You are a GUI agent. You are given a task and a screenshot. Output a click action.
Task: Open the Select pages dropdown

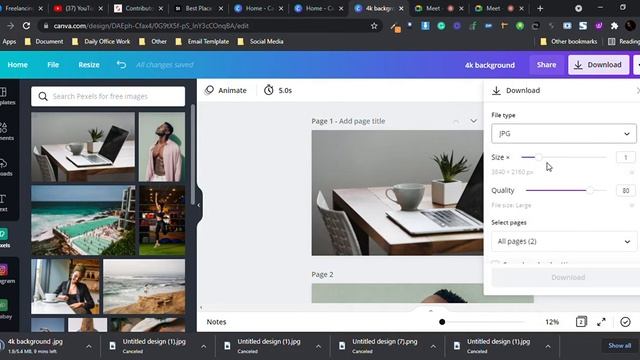tap(564, 241)
